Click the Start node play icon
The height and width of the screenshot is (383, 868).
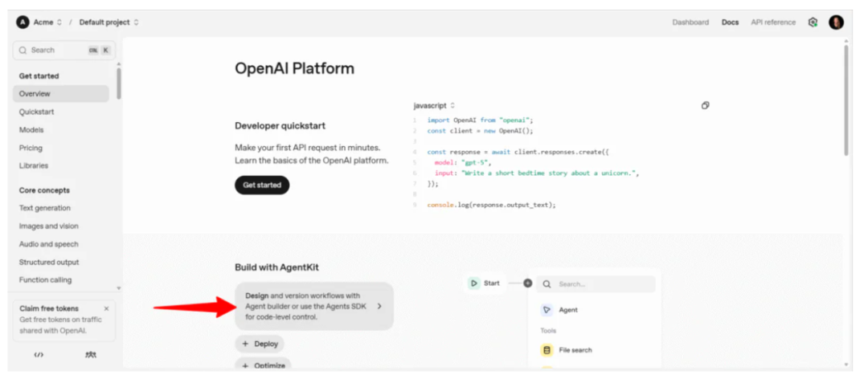[474, 283]
